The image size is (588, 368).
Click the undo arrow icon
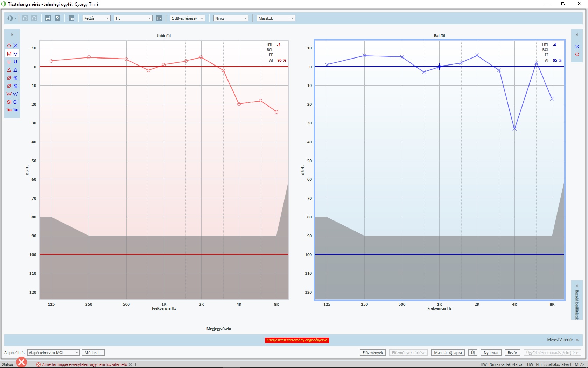click(x=25, y=18)
